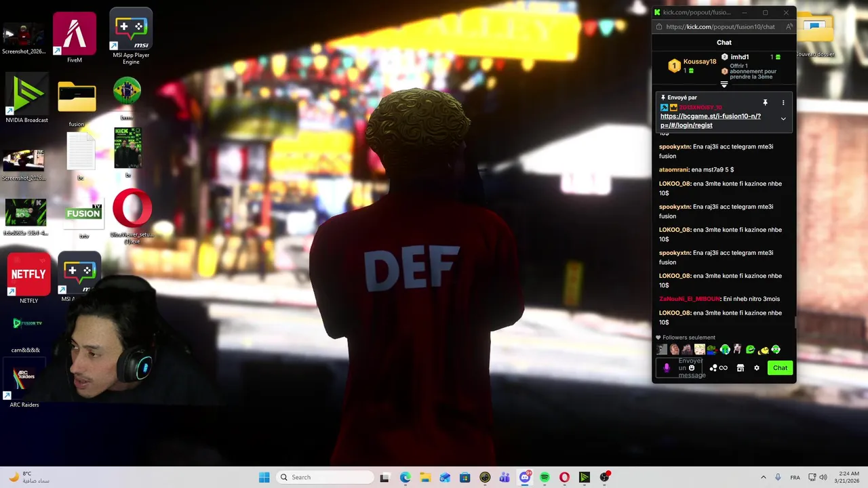Open Spotify from the taskbar
This screenshot has height=488, width=868.
(x=545, y=477)
